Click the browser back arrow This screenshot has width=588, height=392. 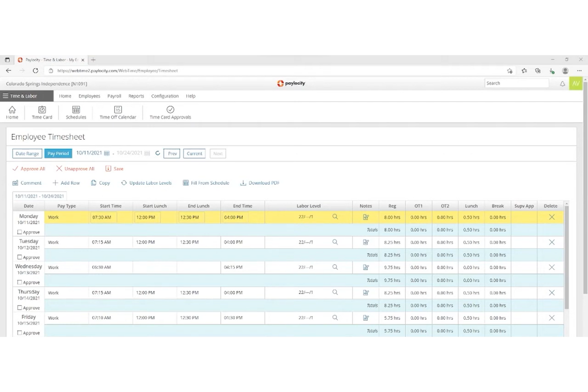[x=8, y=71]
